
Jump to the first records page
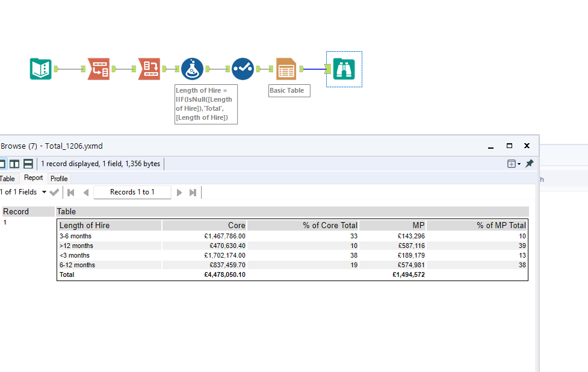click(71, 192)
